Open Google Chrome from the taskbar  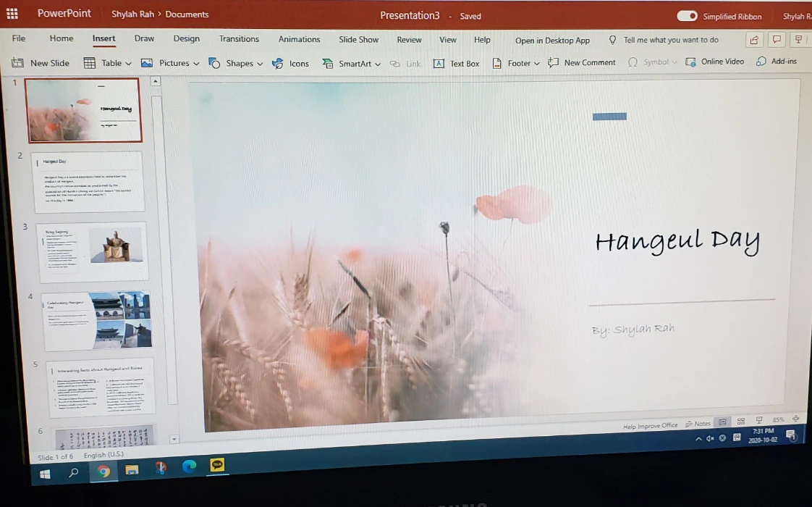coord(103,471)
